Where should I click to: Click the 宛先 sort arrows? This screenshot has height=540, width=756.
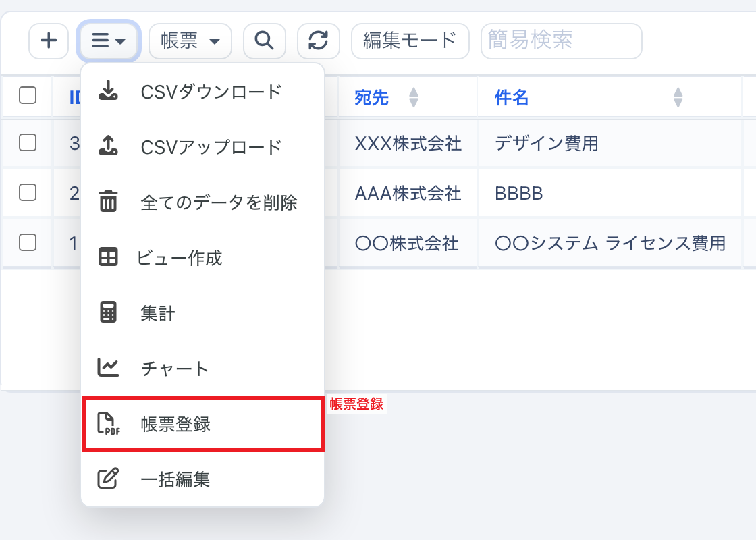414,97
